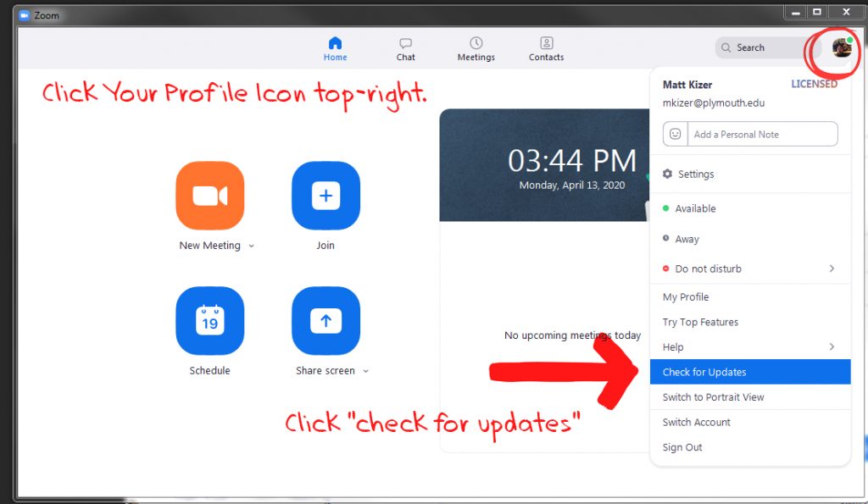
Task: Click the emoji smiley icon
Action: 675,134
